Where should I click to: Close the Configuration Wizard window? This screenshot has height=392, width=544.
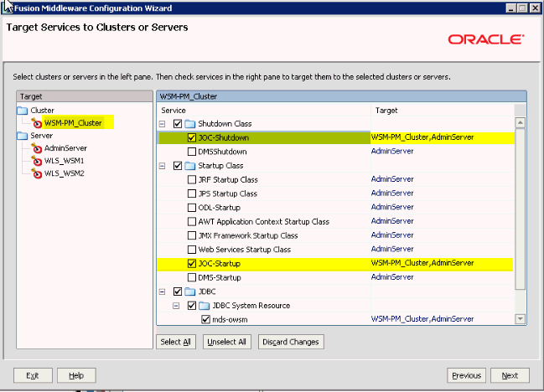point(535,8)
